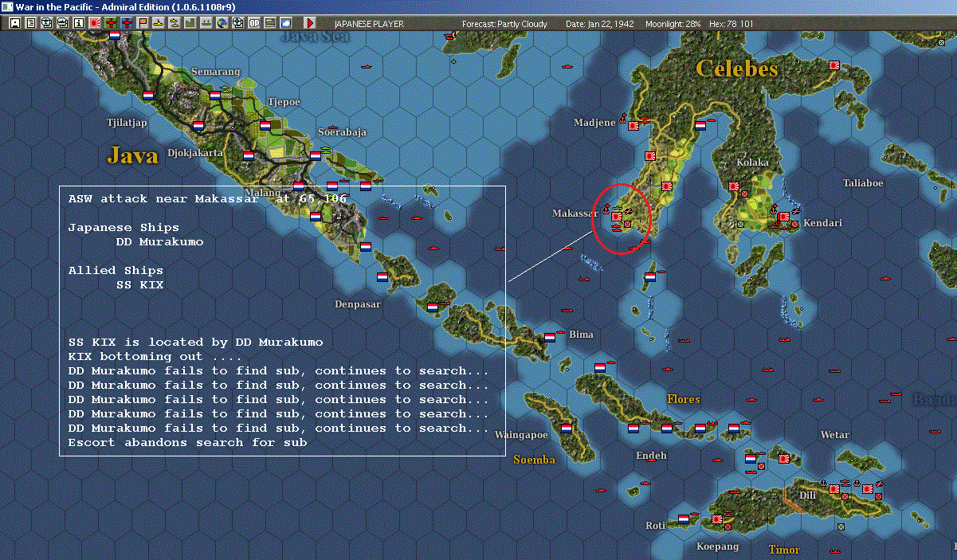Click the red arrow end turn button
Image resolution: width=957 pixels, height=560 pixels.
coord(310,23)
